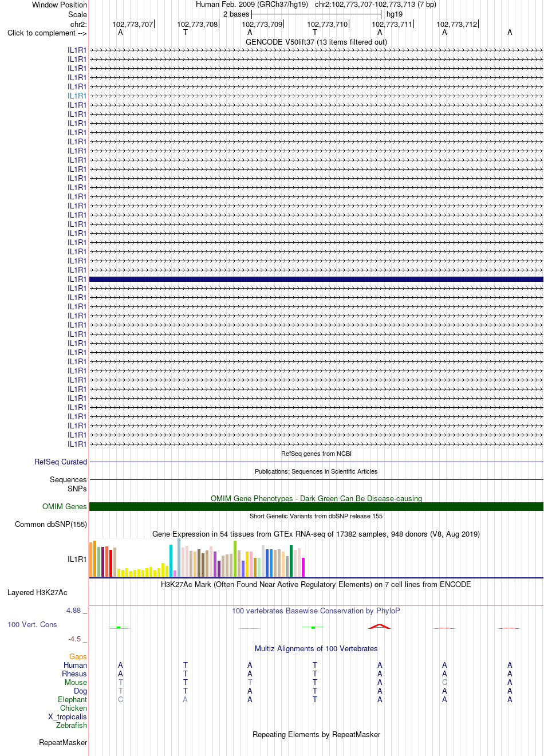The image size is (544, 756).
Task: Select the Rhesus alignment row label
Action: (x=74, y=674)
